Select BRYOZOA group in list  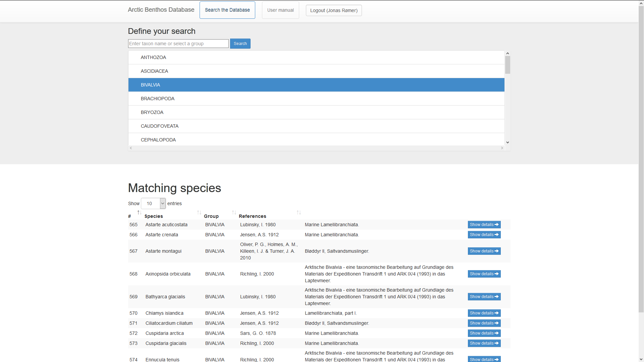click(x=152, y=112)
